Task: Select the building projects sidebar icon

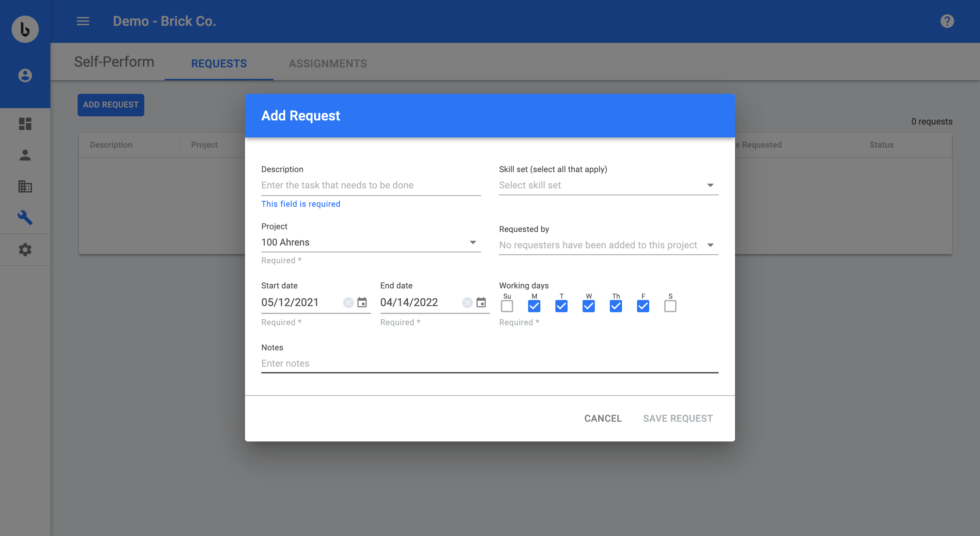Action: click(25, 186)
